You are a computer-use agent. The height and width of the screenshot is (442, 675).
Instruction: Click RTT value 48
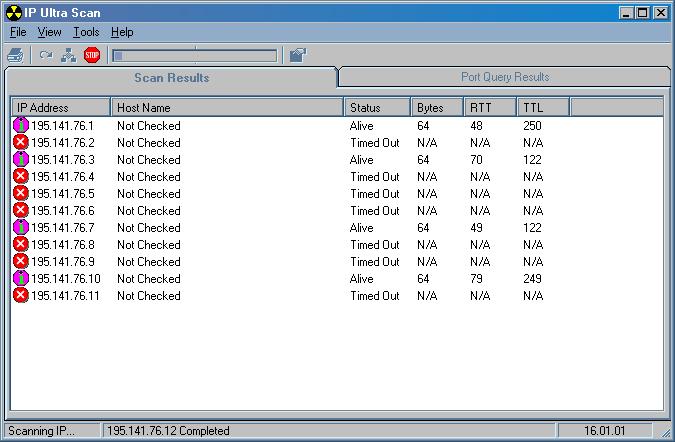coord(476,126)
